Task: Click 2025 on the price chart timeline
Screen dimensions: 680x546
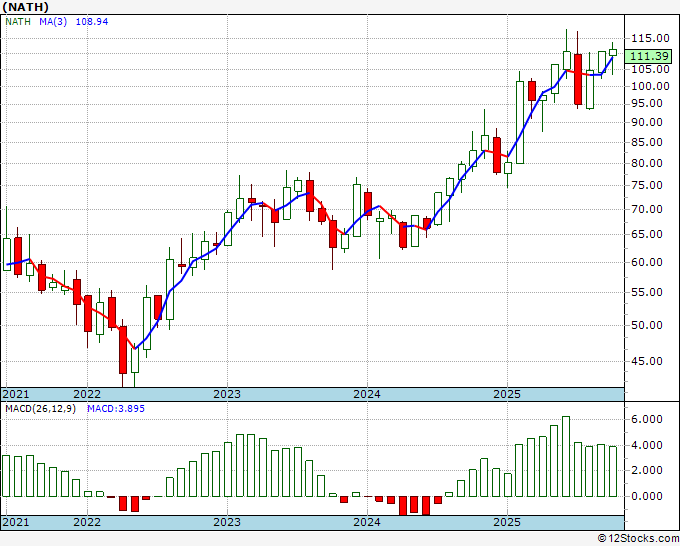Action: 507,394
